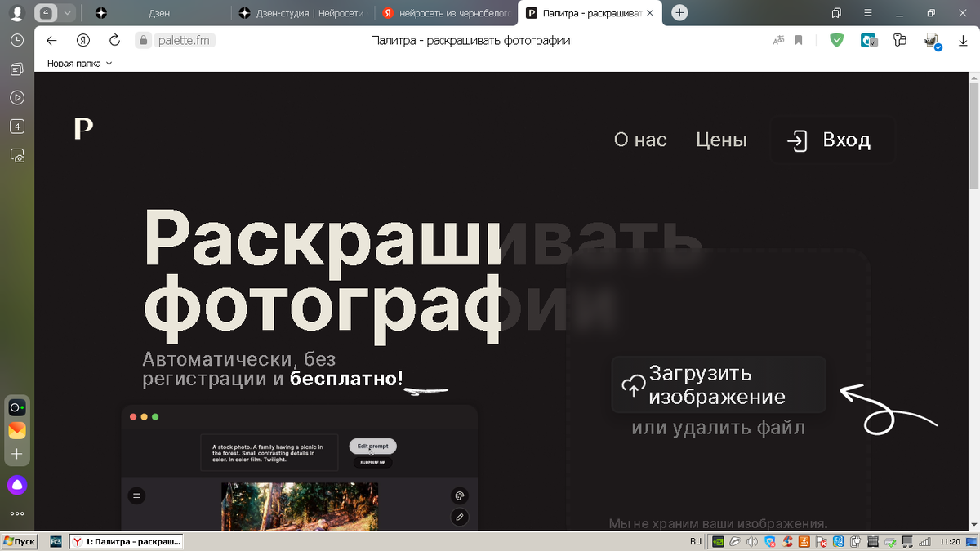This screenshot has width=980, height=551.
Task: Open the О нас page
Action: (640, 140)
